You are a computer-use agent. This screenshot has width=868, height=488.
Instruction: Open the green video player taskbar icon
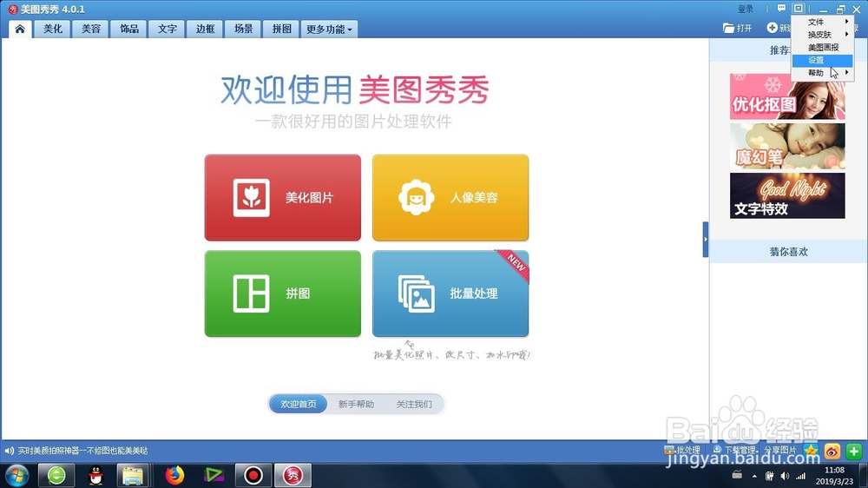click(x=214, y=475)
